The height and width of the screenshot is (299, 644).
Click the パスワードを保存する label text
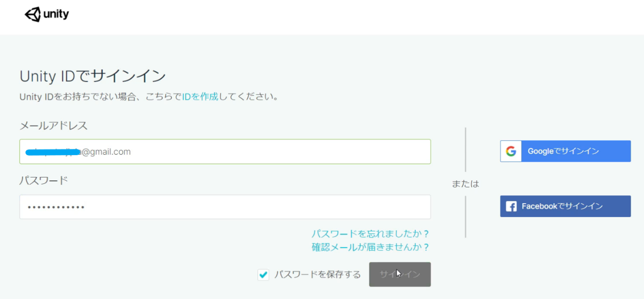coord(318,275)
